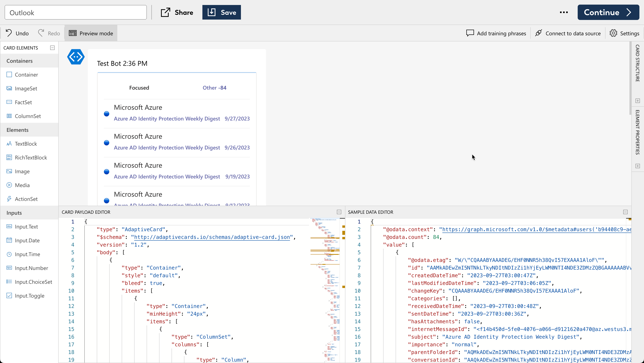Click Connect to data source
Image resolution: width=644 pixels, height=363 pixels.
[568, 33]
